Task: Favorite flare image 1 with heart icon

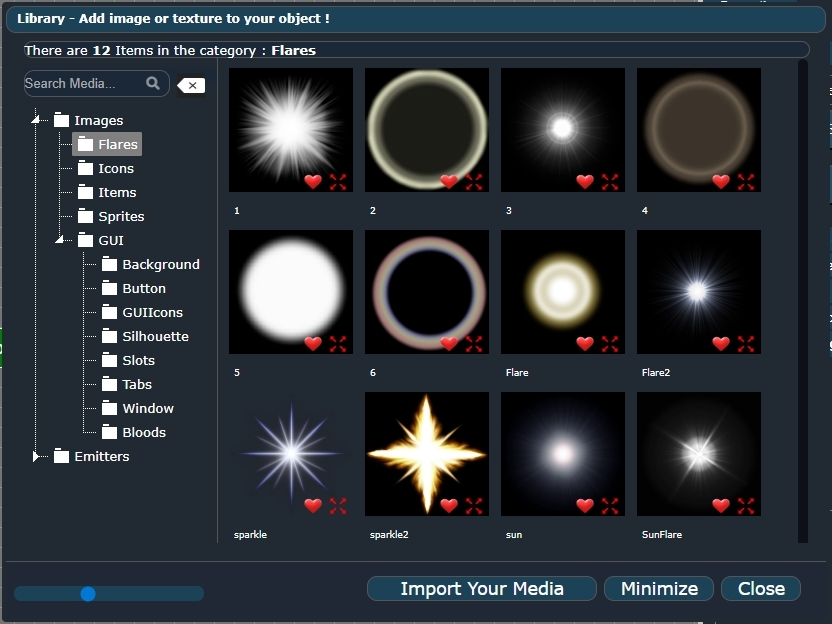Action: pyautogui.click(x=313, y=181)
